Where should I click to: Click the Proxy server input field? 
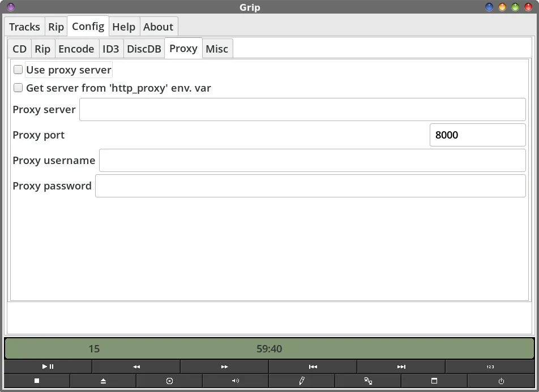pos(302,109)
